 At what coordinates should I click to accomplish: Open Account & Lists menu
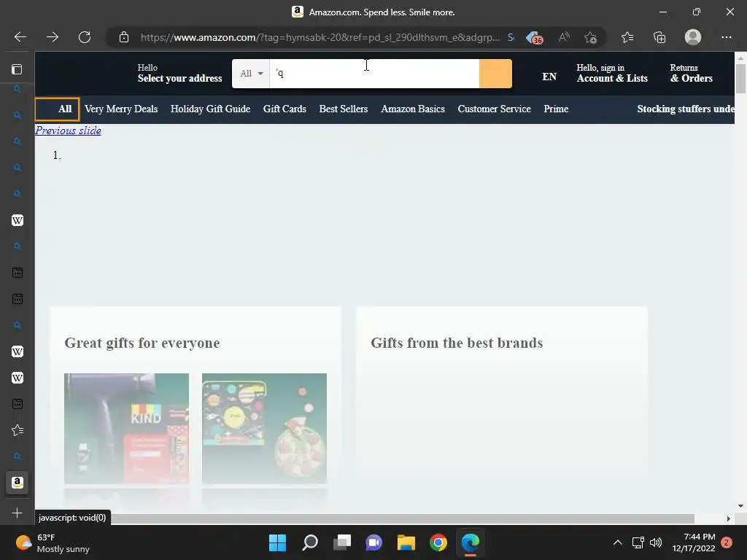[612, 74]
